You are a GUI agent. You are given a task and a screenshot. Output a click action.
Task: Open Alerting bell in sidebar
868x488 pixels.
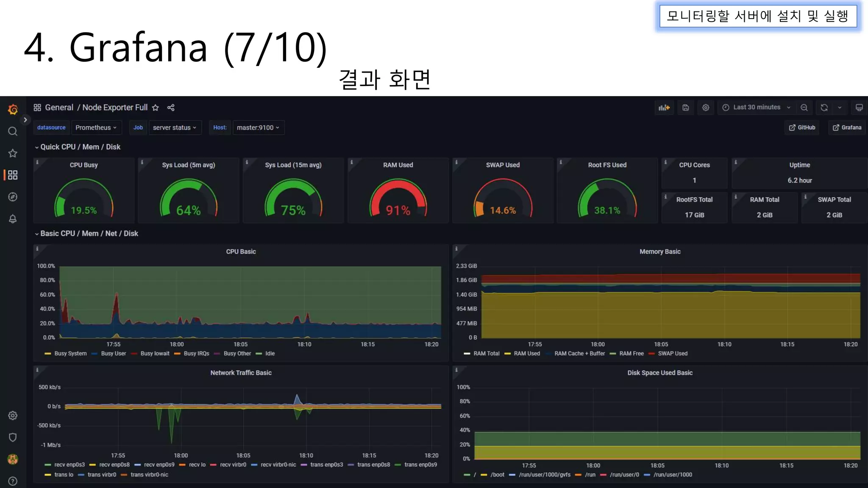point(13,219)
